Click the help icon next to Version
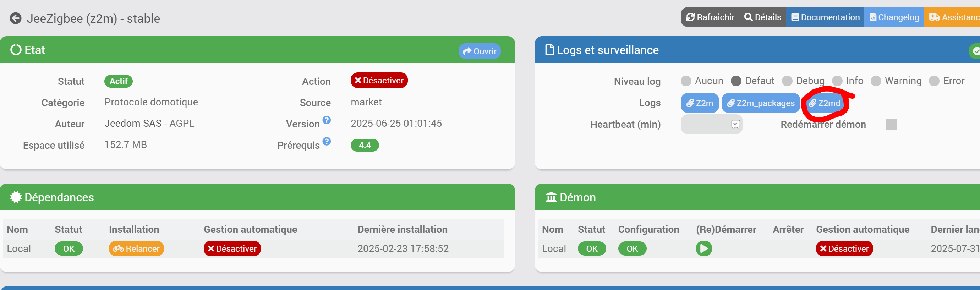The height and width of the screenshot is (290, 980). pos(327,120)
